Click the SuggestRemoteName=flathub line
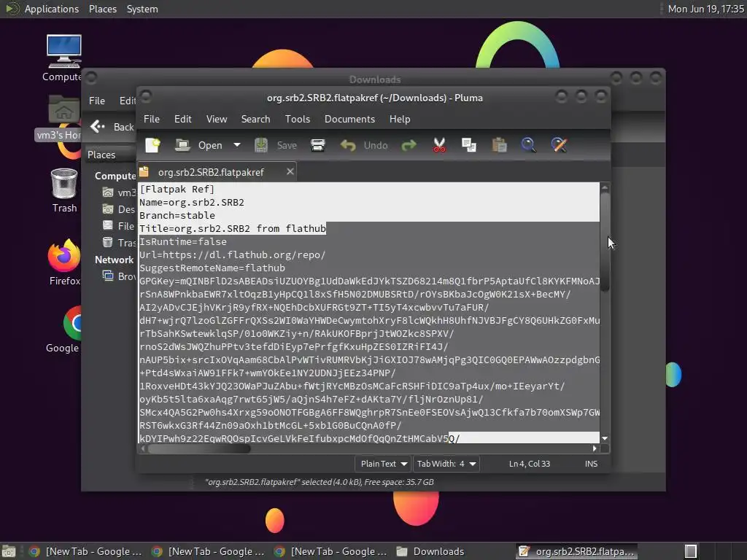This screenshot has width=747, height=560. [212, 268]
